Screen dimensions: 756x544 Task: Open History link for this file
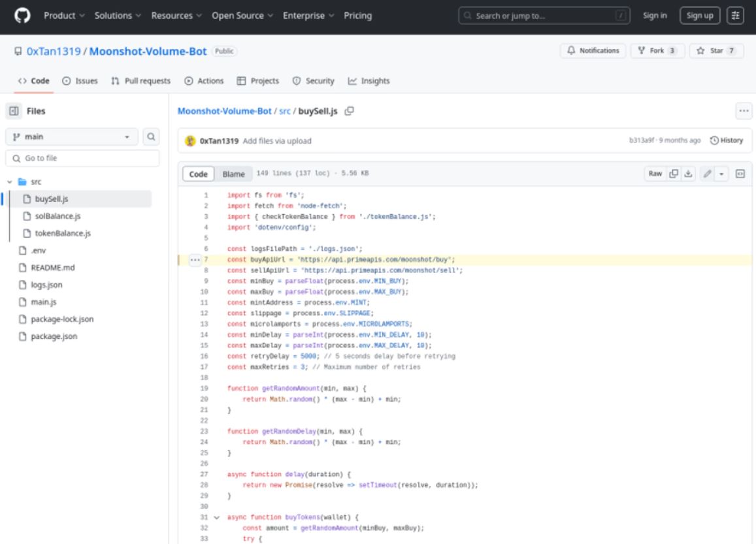[726, 140]
